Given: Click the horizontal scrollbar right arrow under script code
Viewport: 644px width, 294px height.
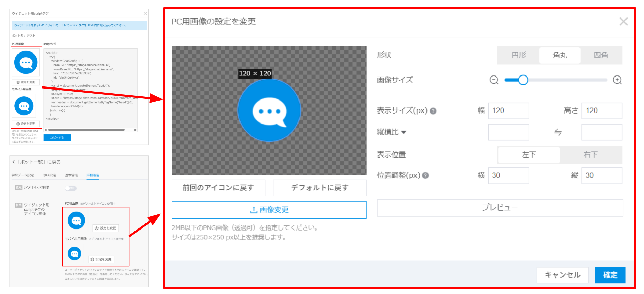Looking at the screenshot, I should tap(136, 130).
